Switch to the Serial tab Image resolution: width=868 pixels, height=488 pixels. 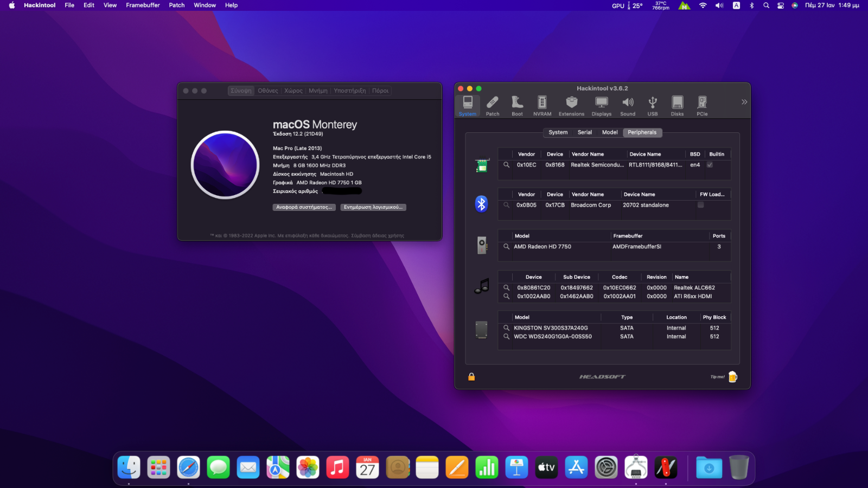585,132
